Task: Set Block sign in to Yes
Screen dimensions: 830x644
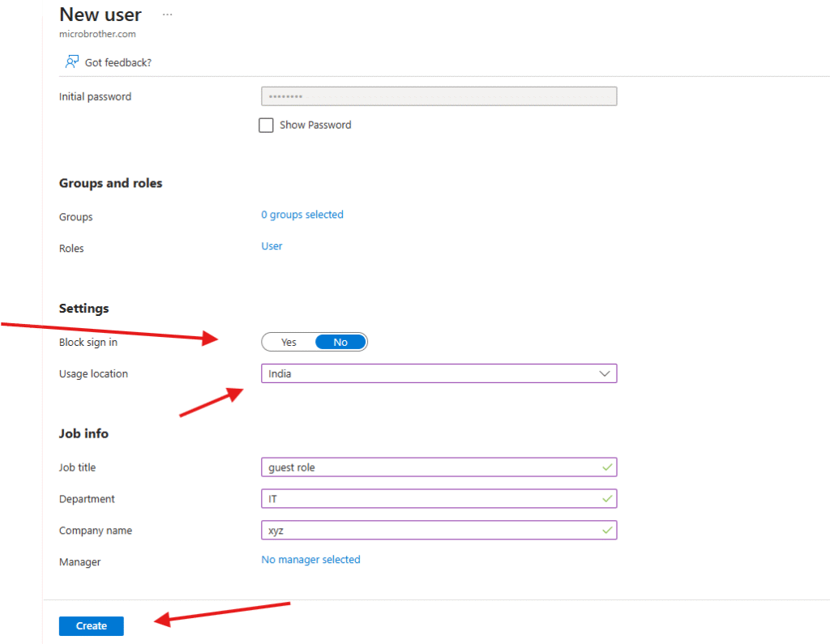Action: pyautogui.click(x=289, y=343)
